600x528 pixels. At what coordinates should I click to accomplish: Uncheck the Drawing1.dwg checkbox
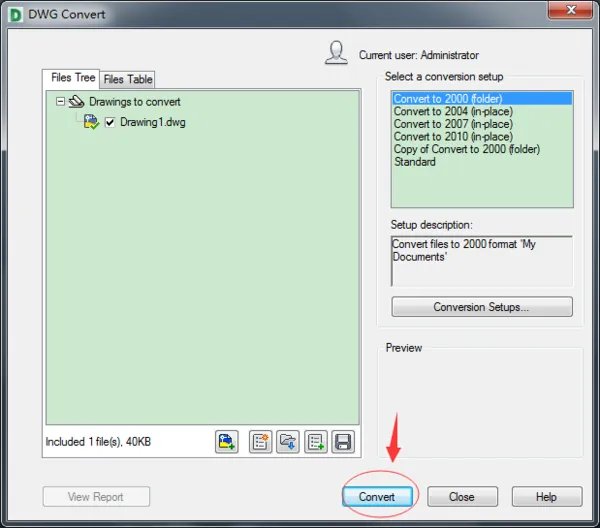click(111, 123)
